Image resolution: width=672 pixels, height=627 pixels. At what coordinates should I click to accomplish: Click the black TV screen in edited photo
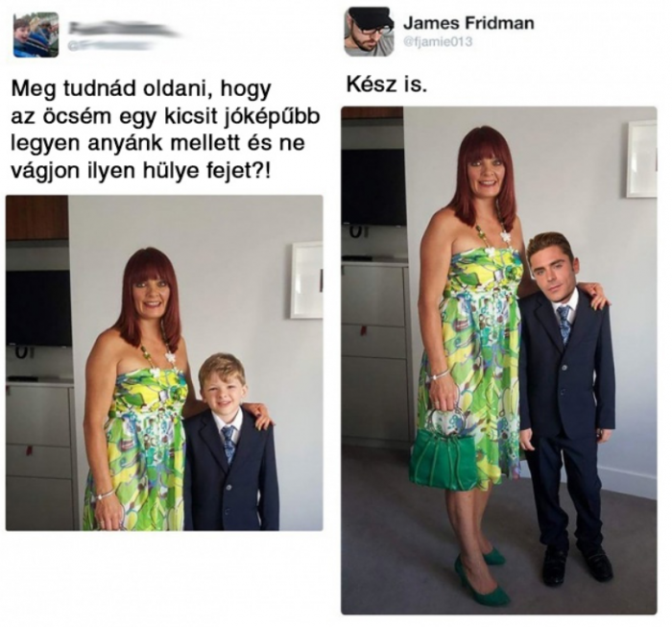[373, 187]
